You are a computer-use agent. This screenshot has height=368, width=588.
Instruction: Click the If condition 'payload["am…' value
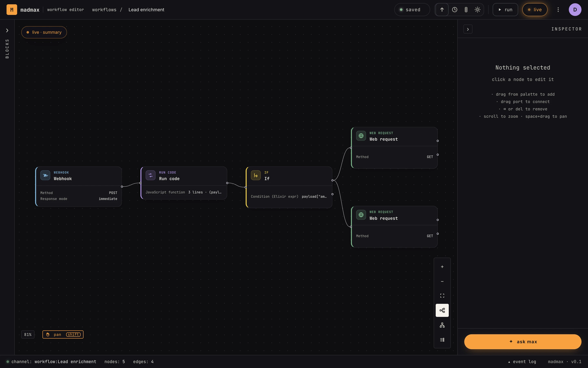pos(314,197)
